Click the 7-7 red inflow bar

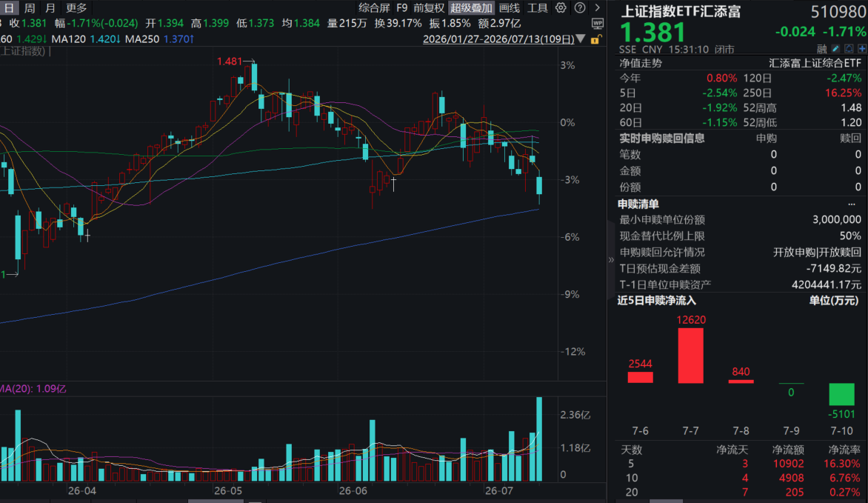[691, 356]
